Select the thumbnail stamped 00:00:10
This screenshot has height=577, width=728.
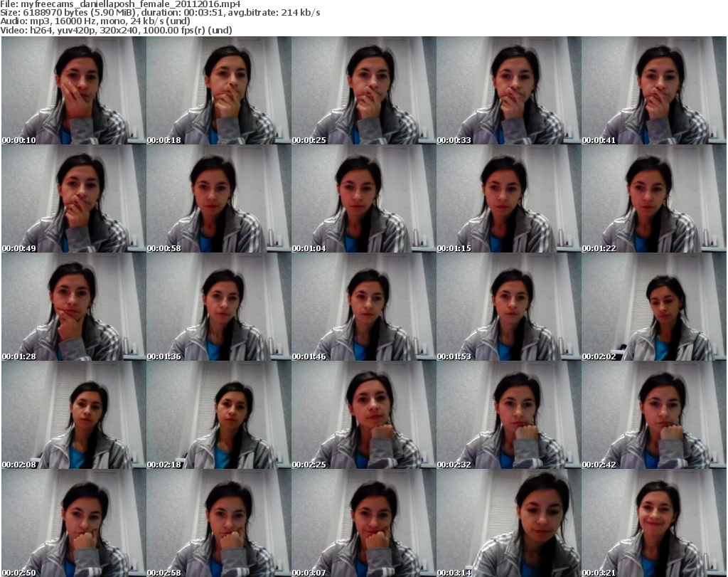tap(74, 90)
